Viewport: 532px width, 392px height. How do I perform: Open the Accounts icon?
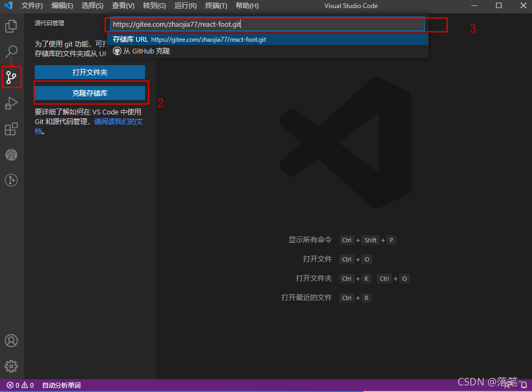11,341
